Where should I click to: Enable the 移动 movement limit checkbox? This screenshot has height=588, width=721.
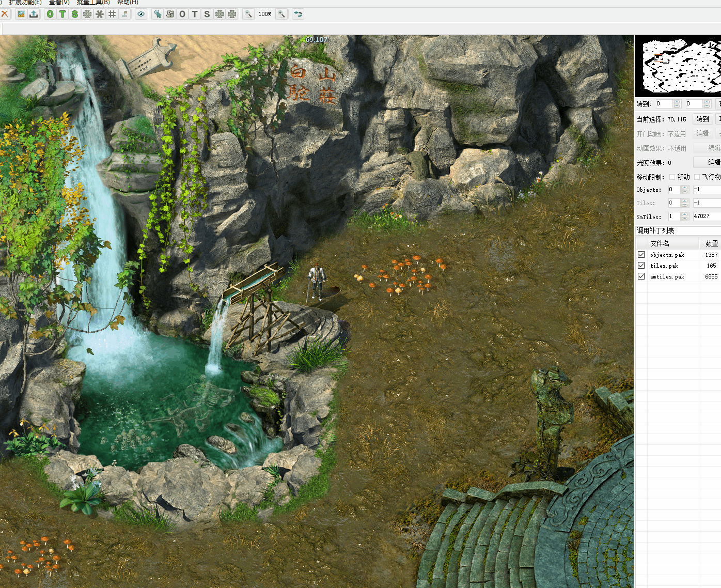click(672, 177)
